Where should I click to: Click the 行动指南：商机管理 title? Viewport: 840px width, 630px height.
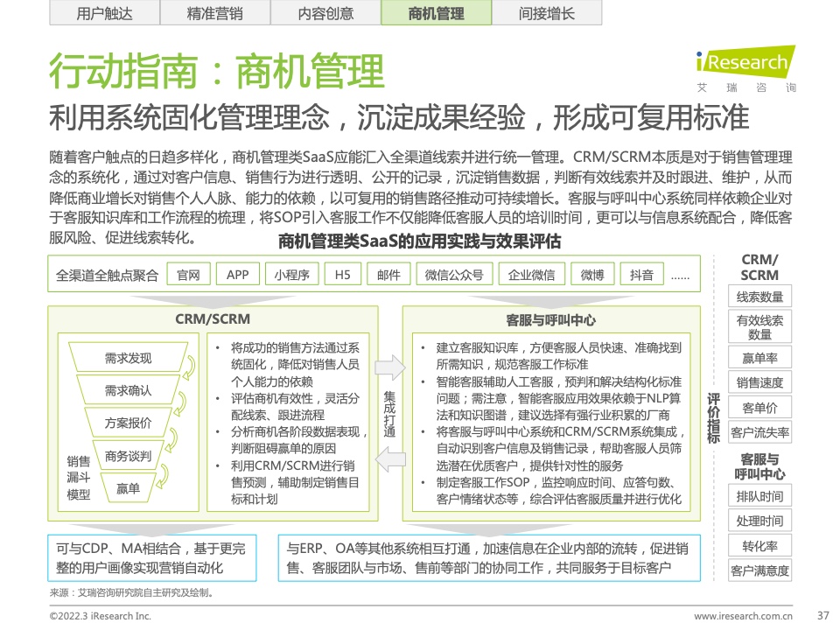[x=217, y=70]
